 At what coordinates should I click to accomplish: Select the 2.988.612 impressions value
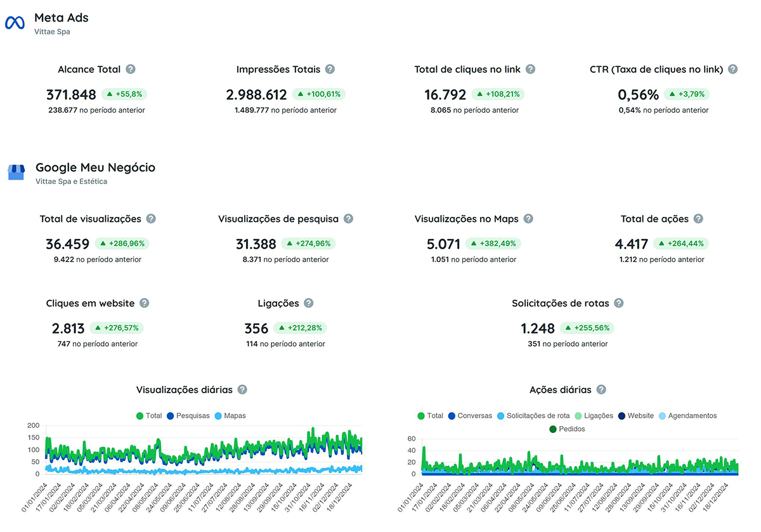[x=256, y=94]
